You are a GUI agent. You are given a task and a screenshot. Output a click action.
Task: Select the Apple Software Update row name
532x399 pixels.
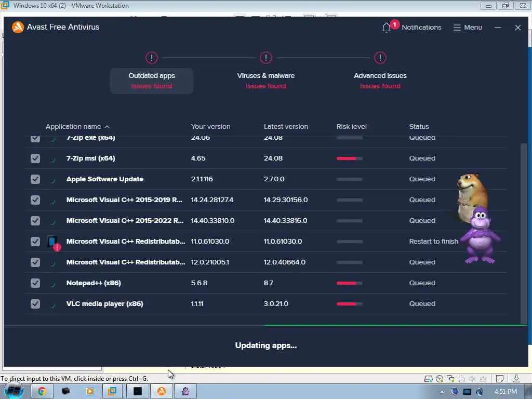pyautogui.click(x=105, y=179)
